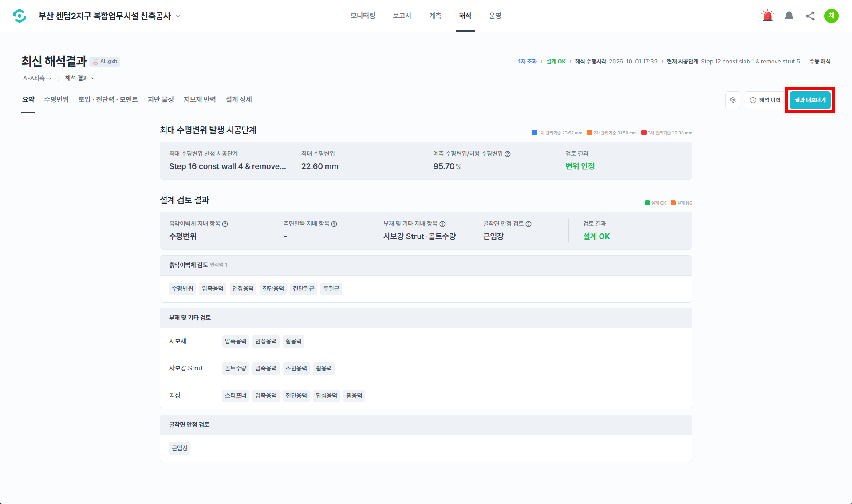Screen dimensions: 852x504
Task: Select the 볼트수량 tag under 사보강 Strut
Action: [x=236, y=369]
